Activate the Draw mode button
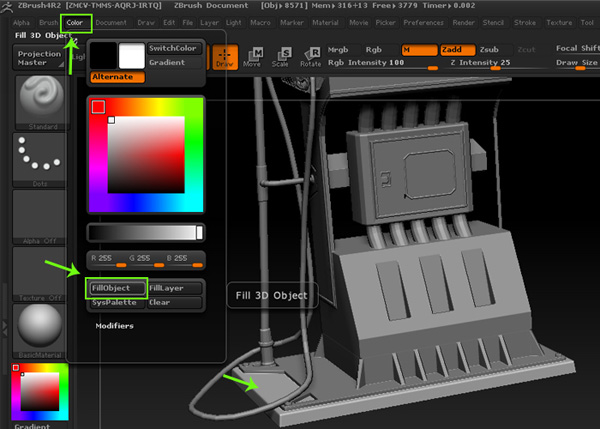600x429 pixels. click(225, 56)
